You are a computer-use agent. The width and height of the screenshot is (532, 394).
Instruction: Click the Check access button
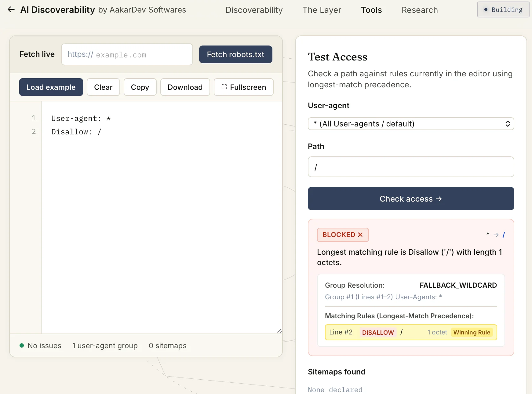[411, 199]
